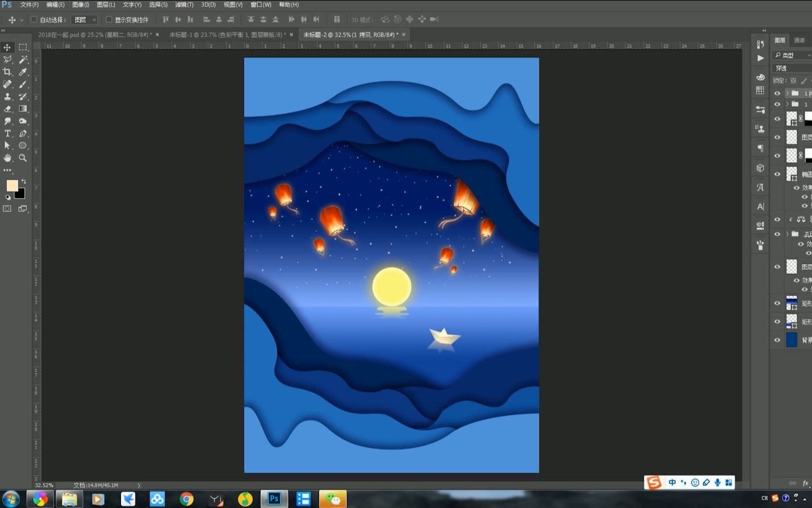Open the Move tool preset picker arrow
The height and width of the screenshot is (508, 812).
pos(22,20)
